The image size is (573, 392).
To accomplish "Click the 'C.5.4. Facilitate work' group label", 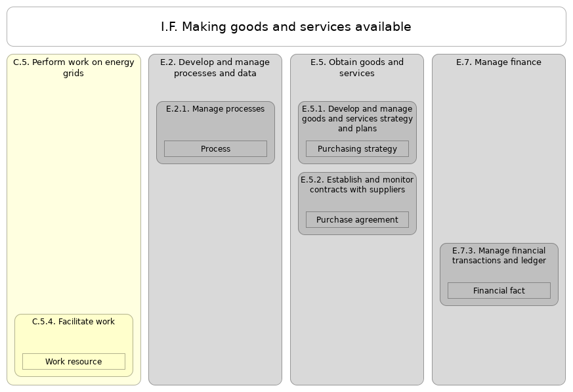I will [x=74, y=322].
